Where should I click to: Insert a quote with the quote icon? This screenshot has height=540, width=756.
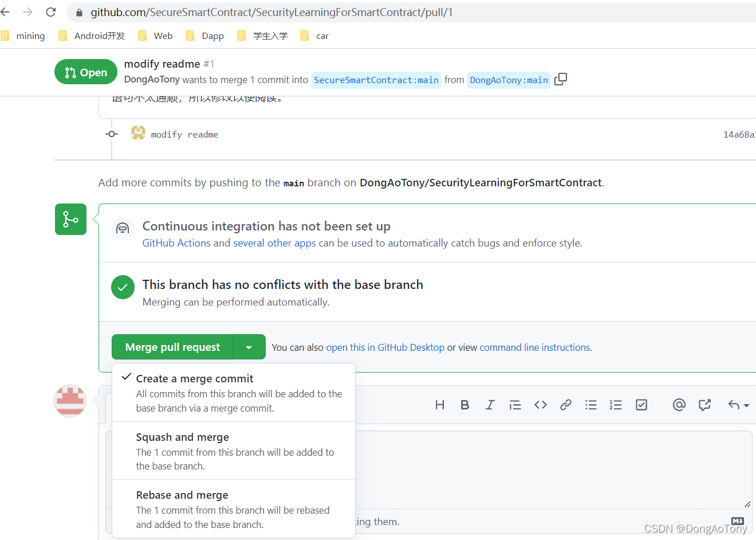pos(515,405)
